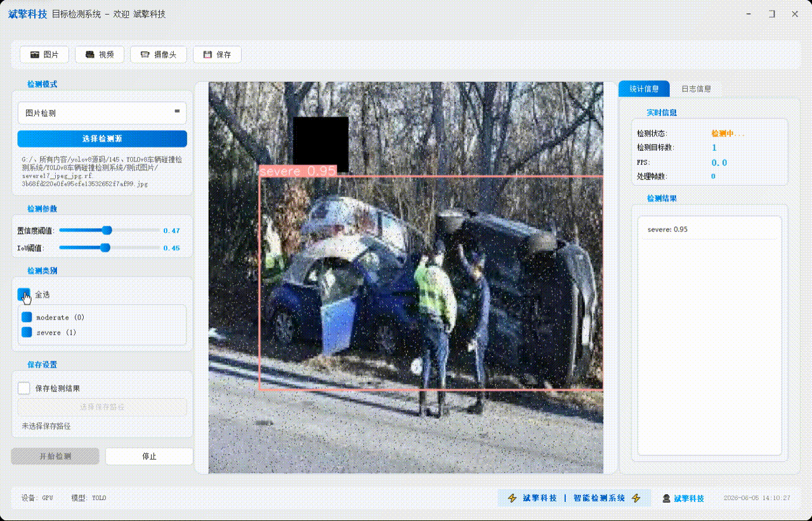
Task: Click the blue 选择检测源 button
Action: pos(102,139)
